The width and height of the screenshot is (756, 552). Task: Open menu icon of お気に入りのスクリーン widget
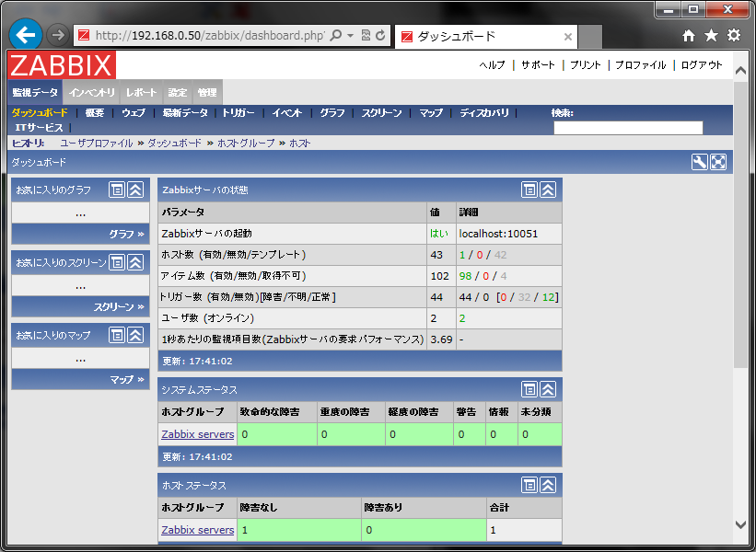[x=117, y=262]
